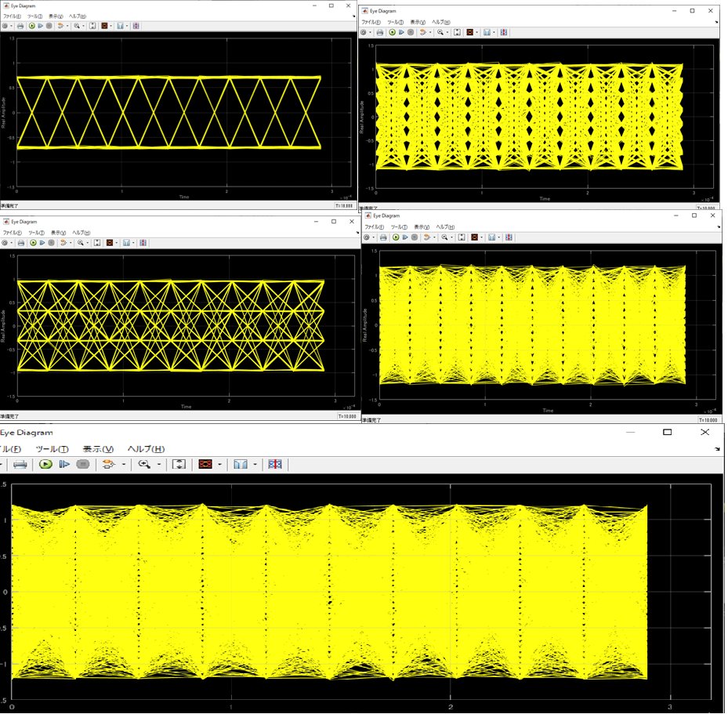Open measurements icon in middle-left Eye Diagram window

pos(126,243)
